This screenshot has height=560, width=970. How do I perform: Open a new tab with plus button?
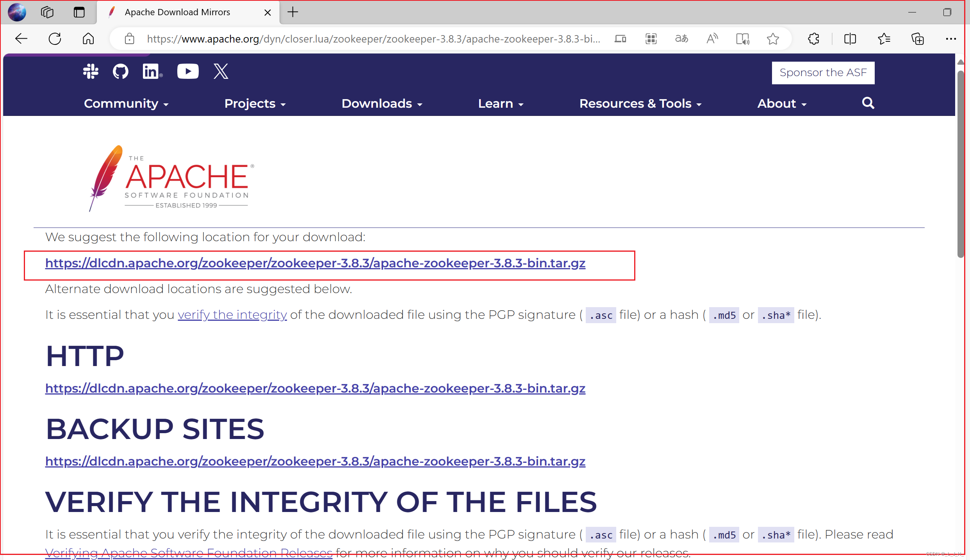click(x=292, y=12)
